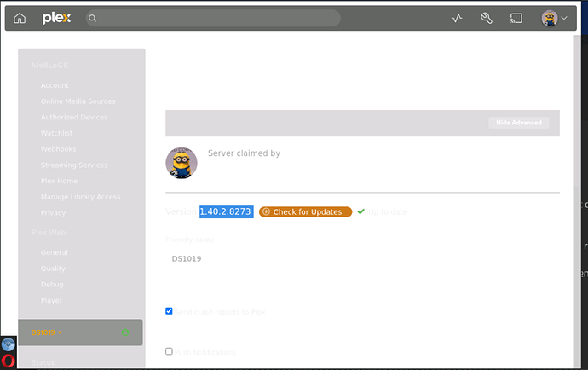Open Authorized Devices
This screenshot has width=588, height=370.
(x=74, y=117)
